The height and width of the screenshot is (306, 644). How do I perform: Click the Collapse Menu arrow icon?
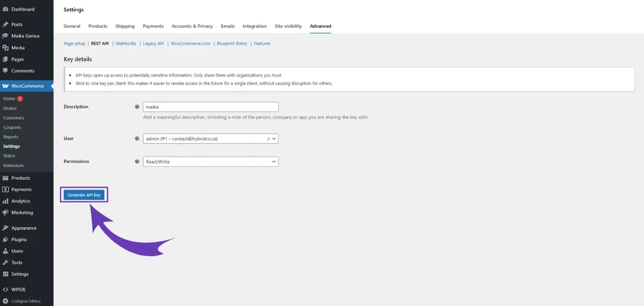[5, 301]
